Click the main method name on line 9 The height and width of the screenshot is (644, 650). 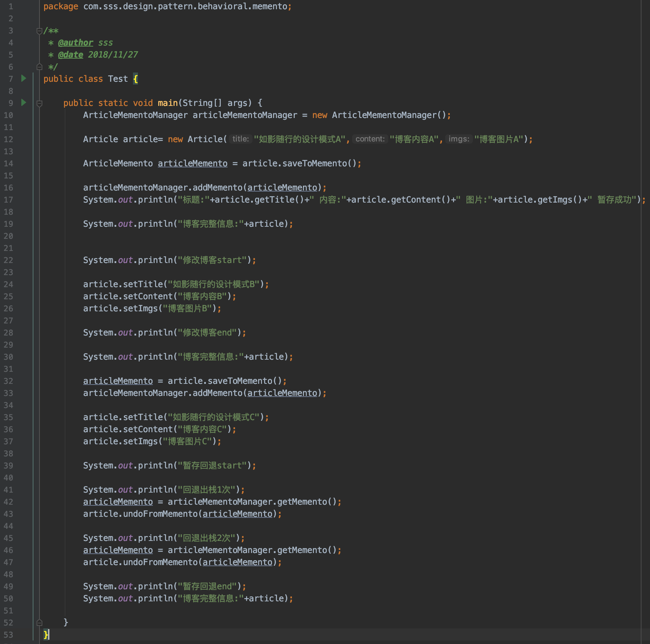pos(167,103)
